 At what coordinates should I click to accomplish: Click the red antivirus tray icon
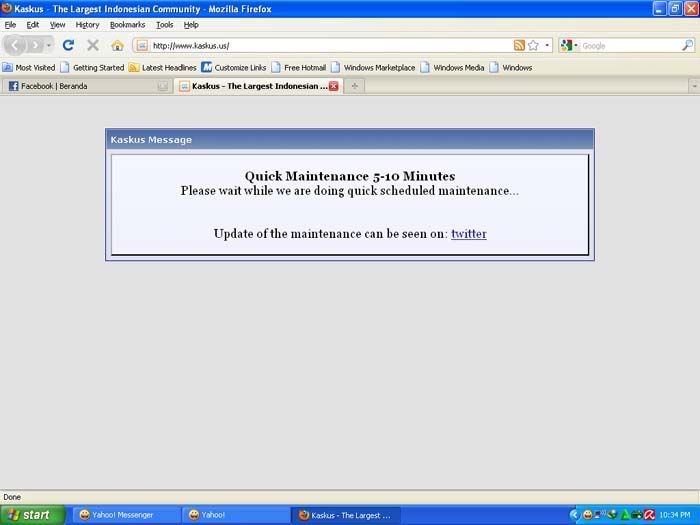(x=650, y=515)
